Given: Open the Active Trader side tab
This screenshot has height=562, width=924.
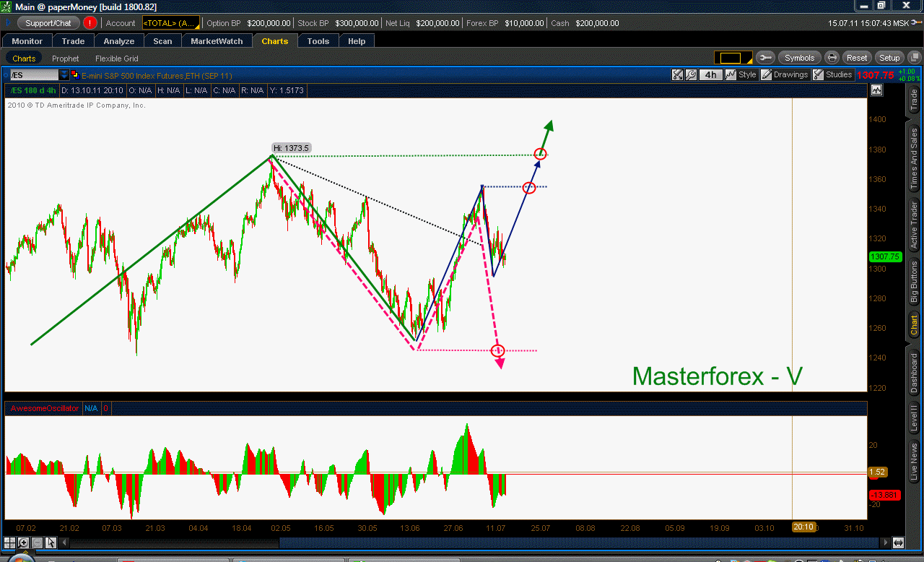Looking at the screenshot, I should click(x=914, y=226).
